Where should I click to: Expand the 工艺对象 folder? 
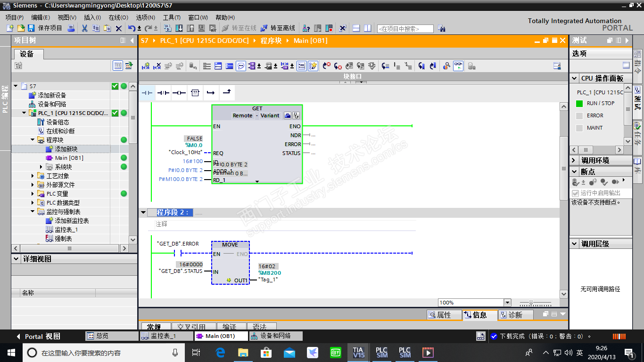[33, 176]
